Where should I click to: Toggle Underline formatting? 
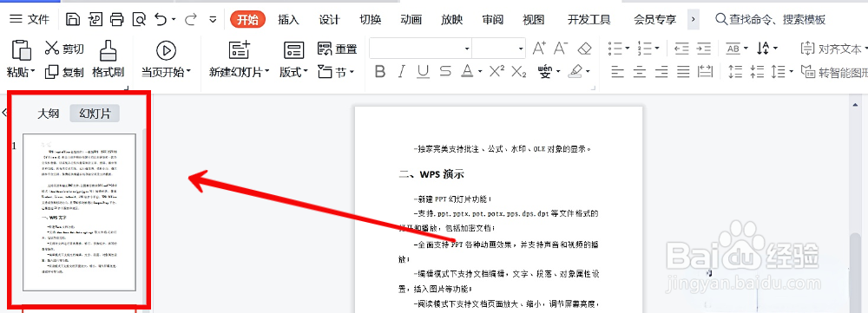(x=424, y=71)
